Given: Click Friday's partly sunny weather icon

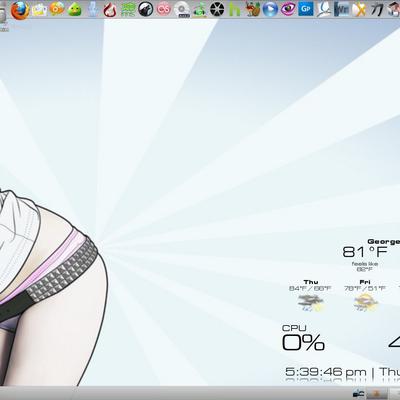Looking at the screenshot, I should (365, 303).
